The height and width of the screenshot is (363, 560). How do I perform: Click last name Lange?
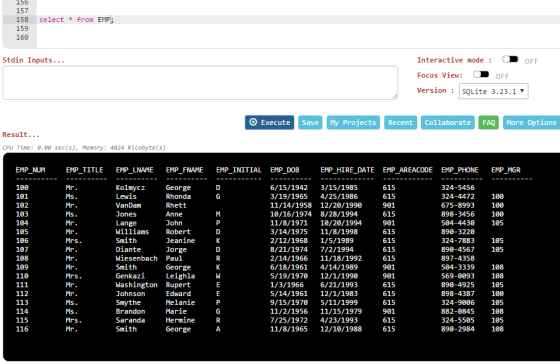pyautogui.click(x=126, y=223)
